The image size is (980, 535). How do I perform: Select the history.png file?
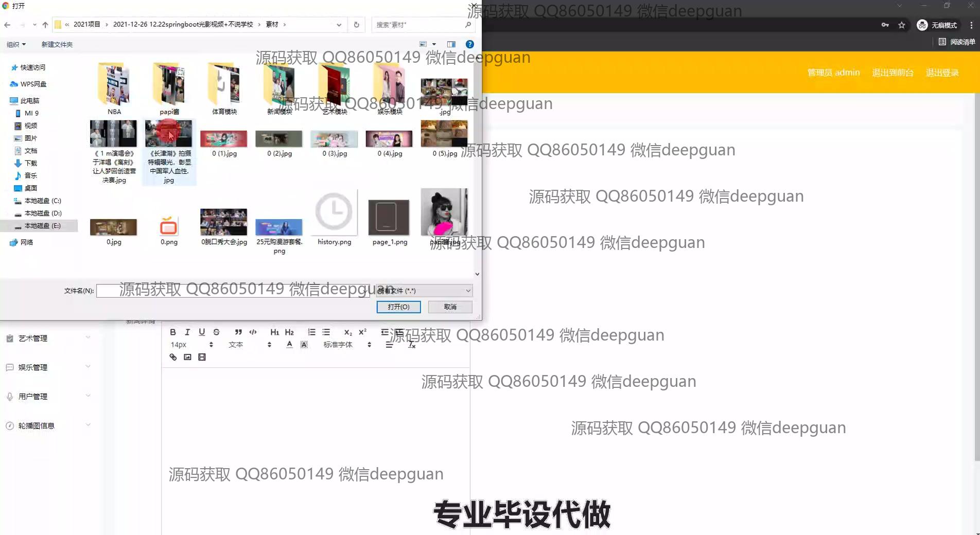335,218
